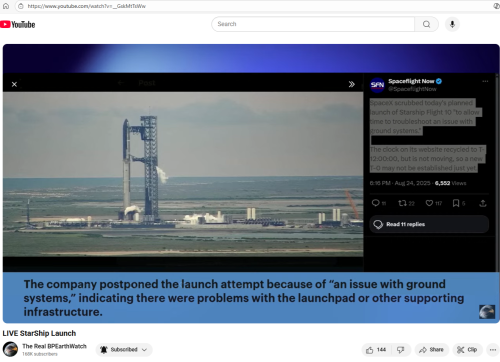Click the 6,552 Views count
This screenshot has height=362, width=500.
tap(450, 183)
